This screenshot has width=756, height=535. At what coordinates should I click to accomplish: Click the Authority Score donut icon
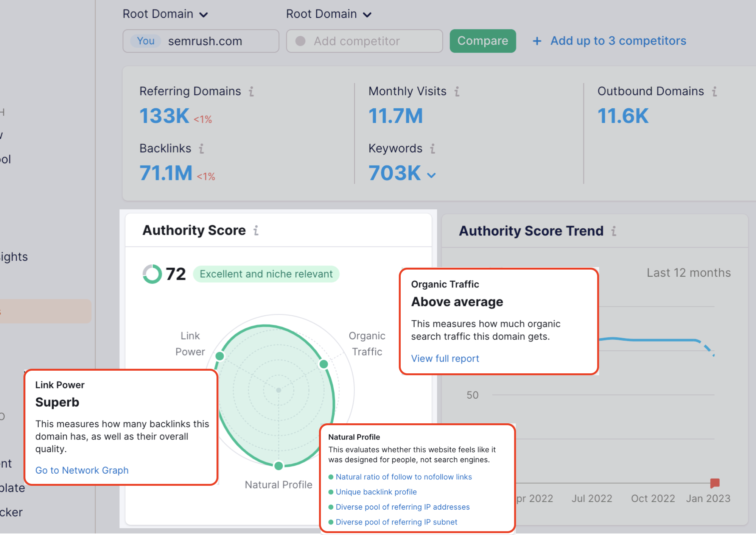152,274
